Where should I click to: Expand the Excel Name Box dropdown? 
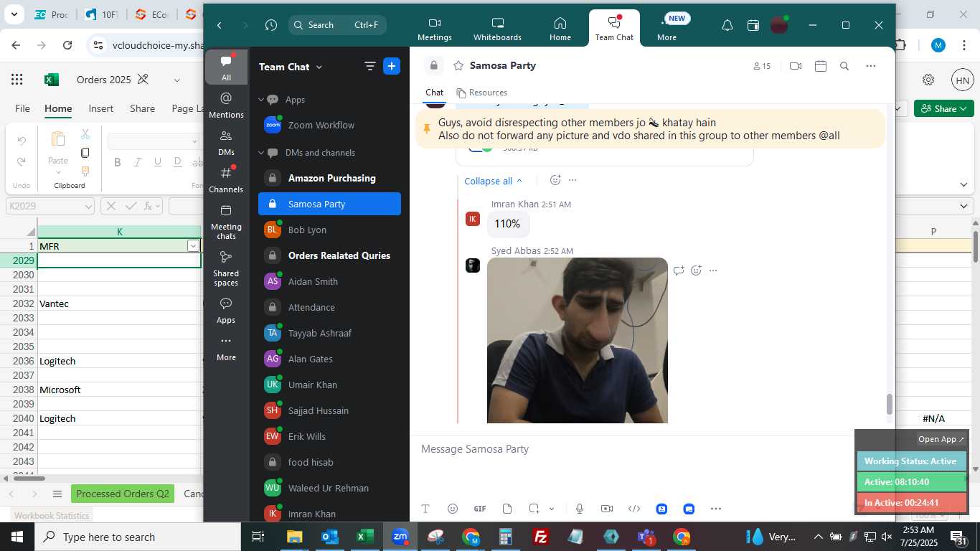(x=88, y=206)
